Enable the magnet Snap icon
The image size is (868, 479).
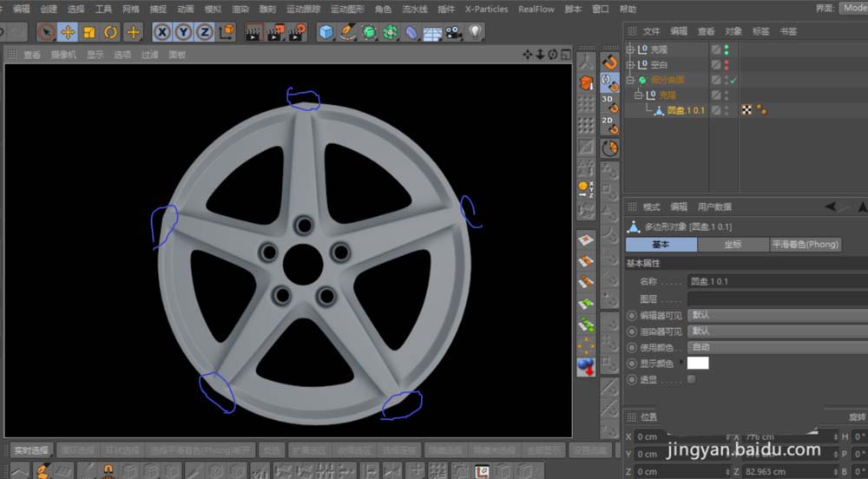[610, 62]
